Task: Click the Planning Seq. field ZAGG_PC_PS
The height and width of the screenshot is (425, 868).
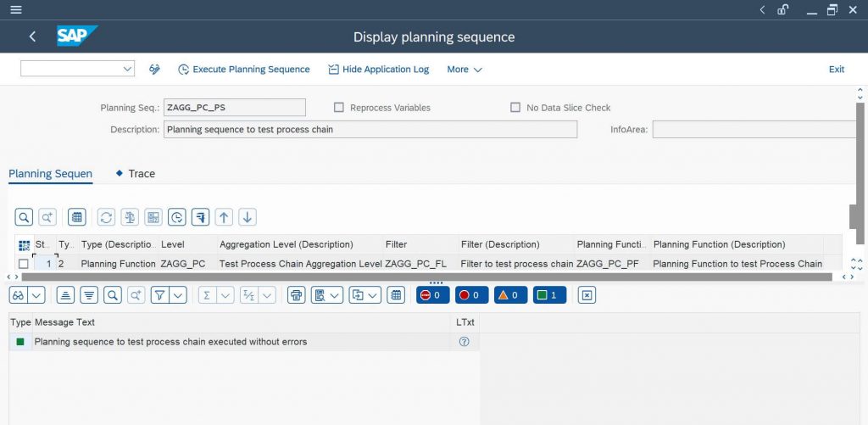Action: (x=234, y=108)
